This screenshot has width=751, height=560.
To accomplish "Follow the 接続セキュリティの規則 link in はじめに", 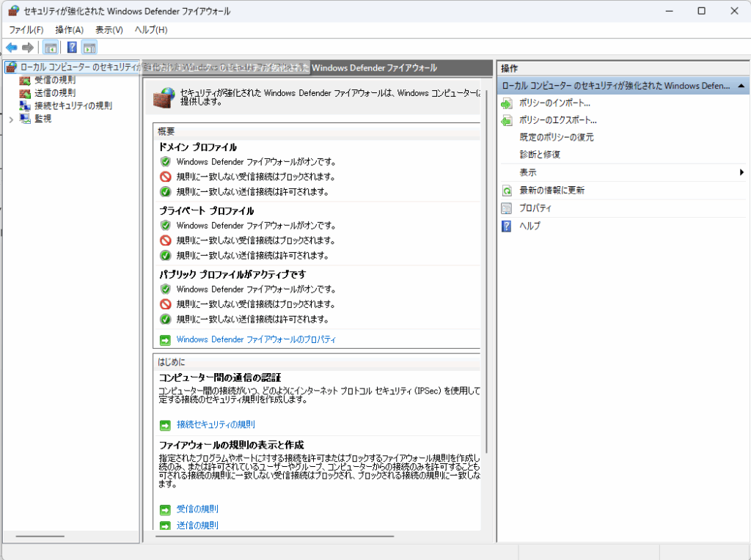I will (216, 424).
